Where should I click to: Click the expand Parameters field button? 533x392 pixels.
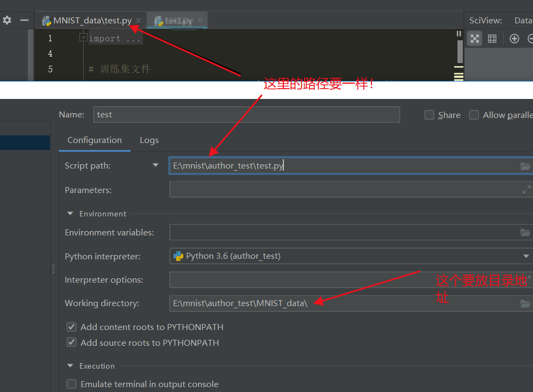click(x=526, y=189)
